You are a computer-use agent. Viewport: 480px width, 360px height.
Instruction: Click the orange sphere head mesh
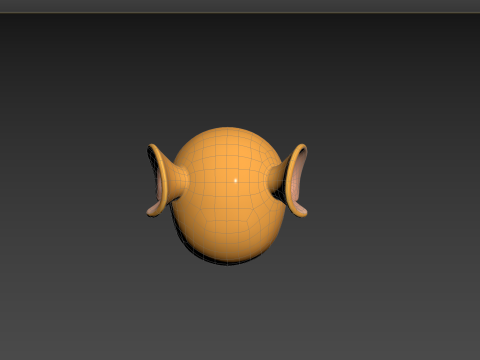click(228, 195)
